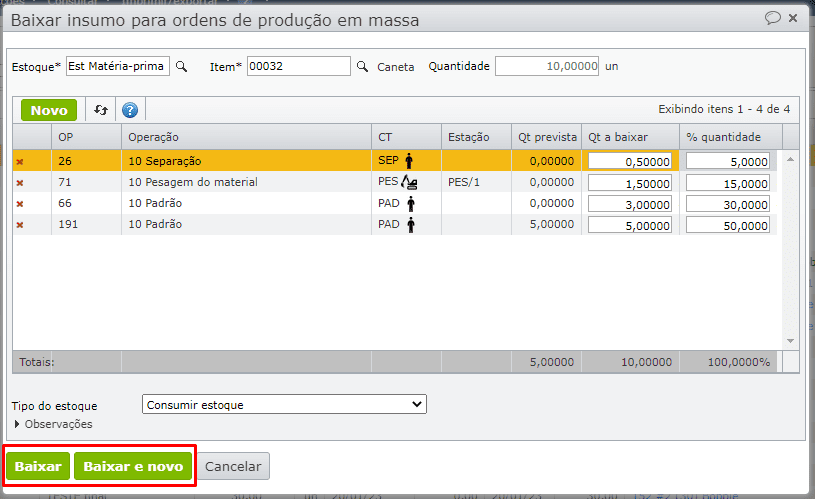This screenshot has height=499, width=815.
Task: Click the person icon beside SEP work center
Action: [x=409, y=161]
